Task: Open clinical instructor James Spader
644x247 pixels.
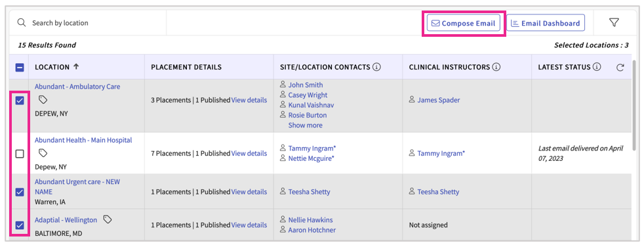Action: [x=439, y=100]
